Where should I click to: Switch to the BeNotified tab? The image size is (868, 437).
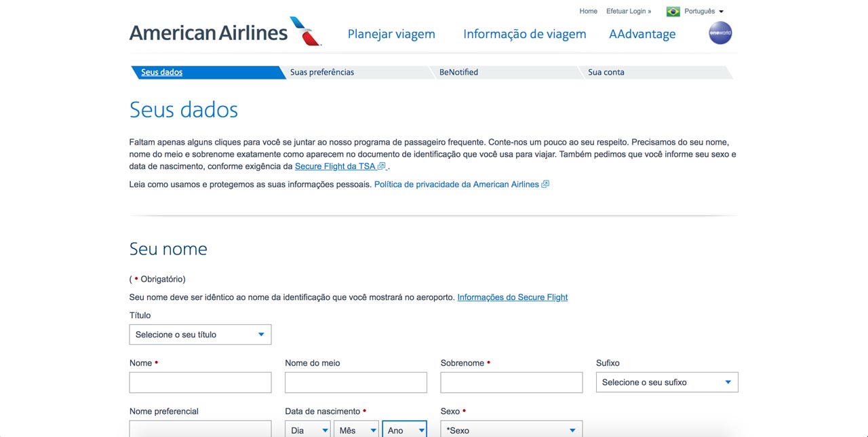(458, 73)
